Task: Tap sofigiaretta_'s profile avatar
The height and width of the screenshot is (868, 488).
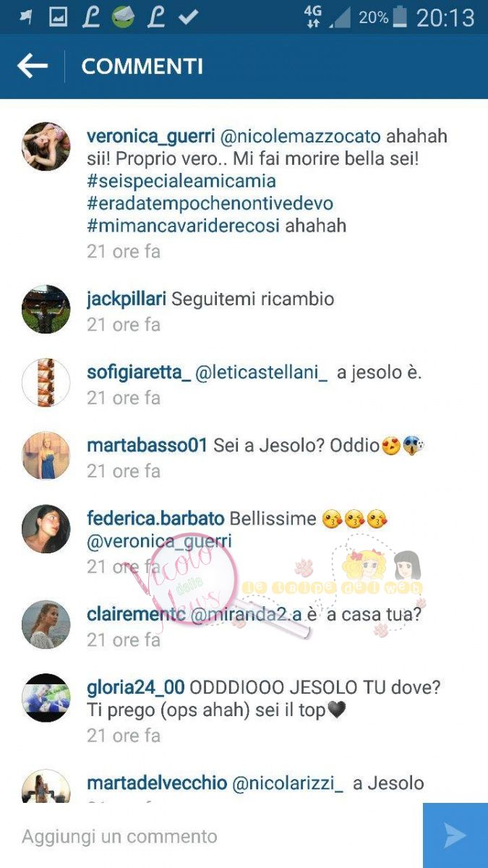Action: coord(46,382)
